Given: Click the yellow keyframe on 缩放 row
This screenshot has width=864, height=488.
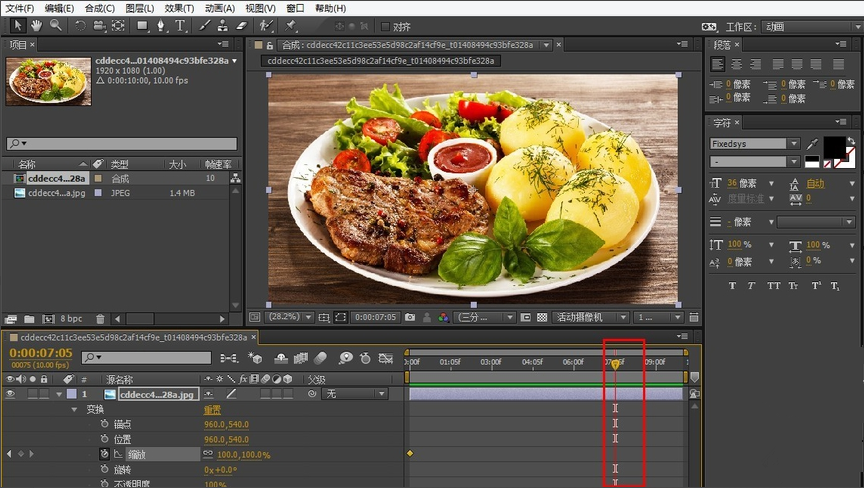Looking at the screenshot, I should click(409, 454).
